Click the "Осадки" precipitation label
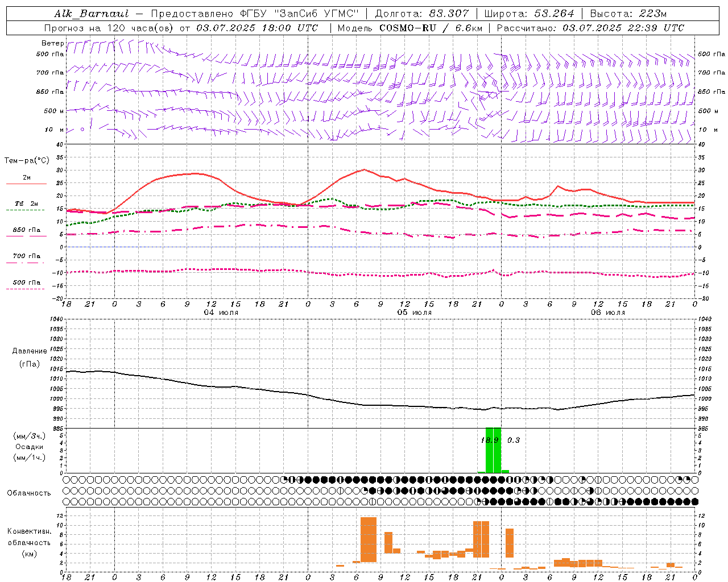 [x=30, y=447]
